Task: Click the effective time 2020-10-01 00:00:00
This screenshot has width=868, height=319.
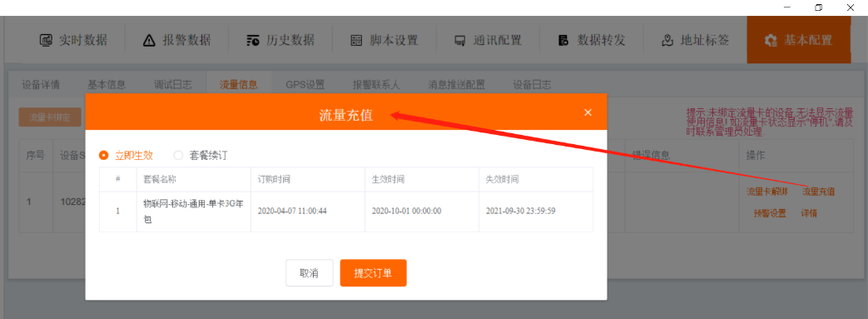Action: (x=406, y=212)
